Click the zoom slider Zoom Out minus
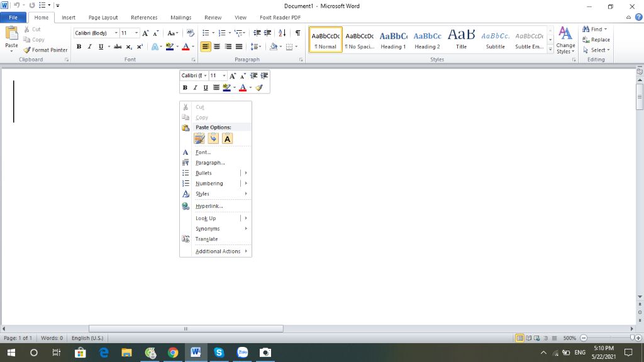 point(584,337)
